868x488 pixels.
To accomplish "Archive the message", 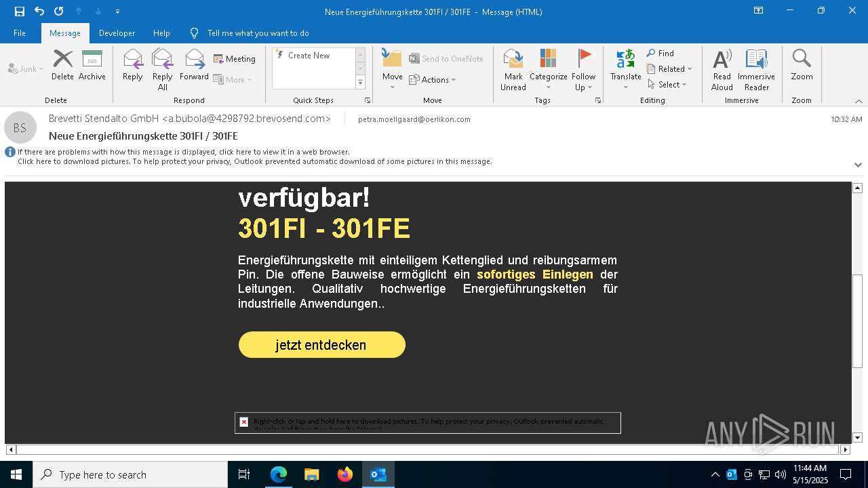I will click(92, 65).
